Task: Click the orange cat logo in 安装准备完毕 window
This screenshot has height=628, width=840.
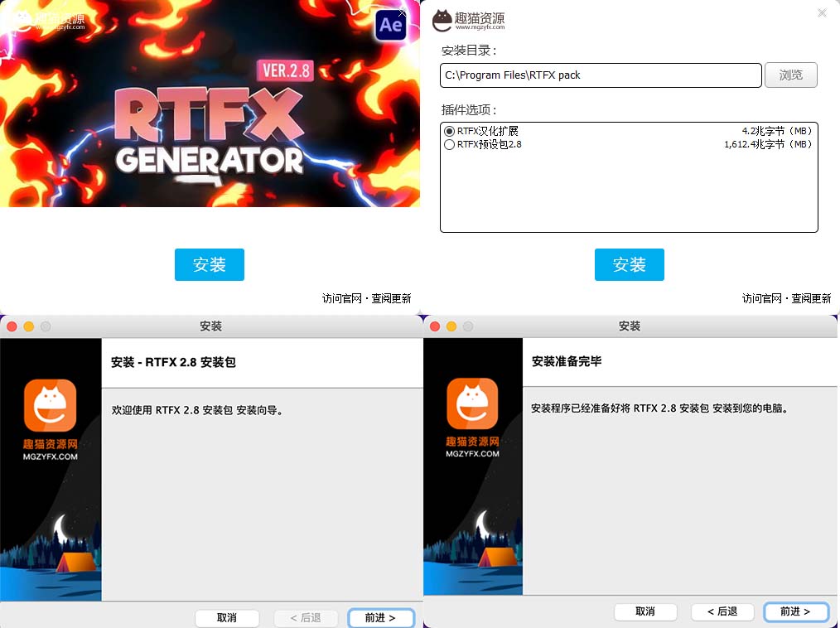Action: coord(472,403)
